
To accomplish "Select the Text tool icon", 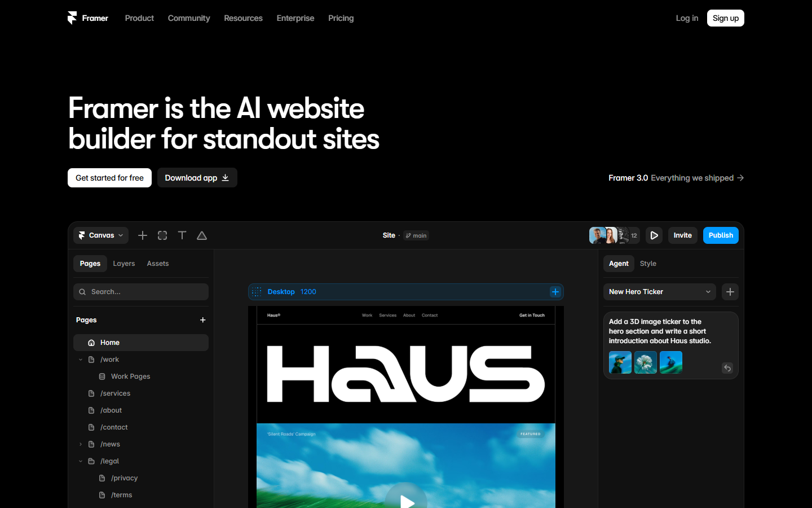I will (182, 235).
